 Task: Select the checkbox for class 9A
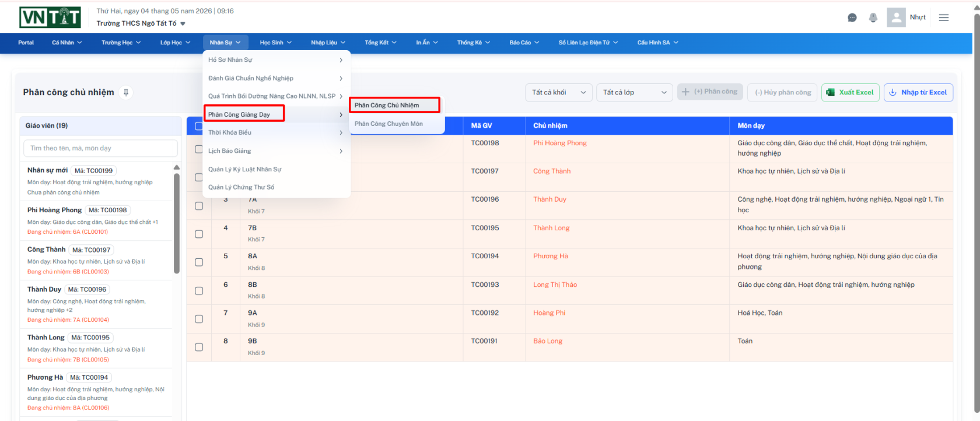199,319
